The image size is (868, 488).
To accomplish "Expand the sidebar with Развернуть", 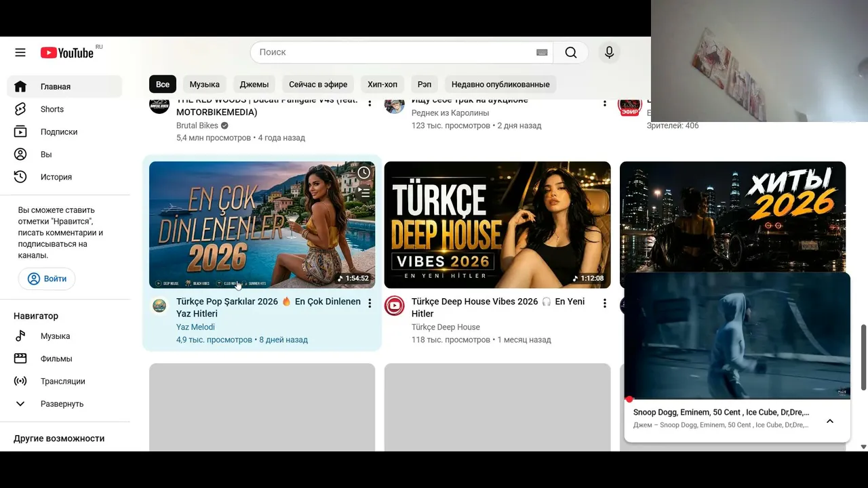I will tap(64, 404).
